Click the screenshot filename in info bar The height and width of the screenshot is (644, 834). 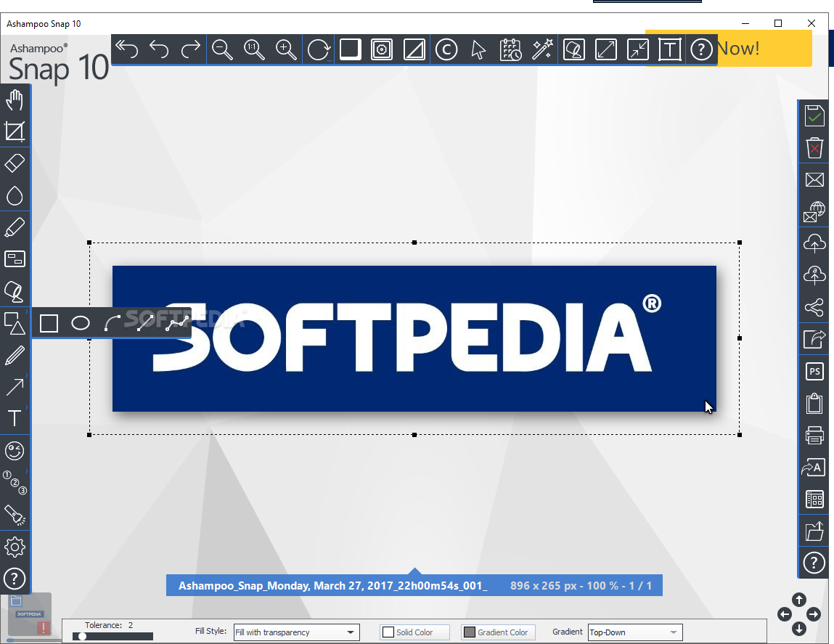(333, 585)
